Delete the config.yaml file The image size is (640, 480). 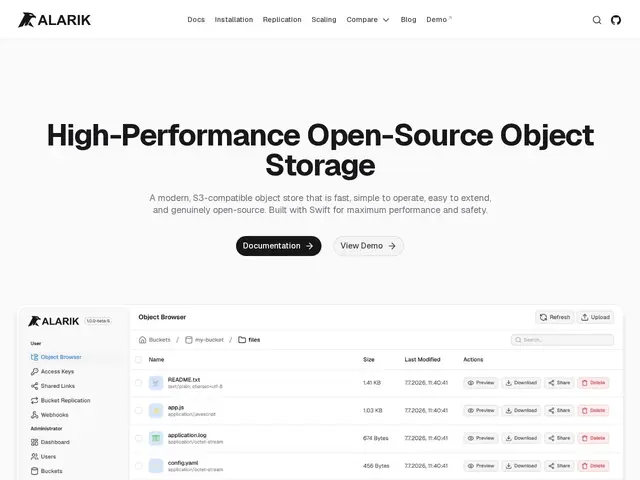(593, 466)
